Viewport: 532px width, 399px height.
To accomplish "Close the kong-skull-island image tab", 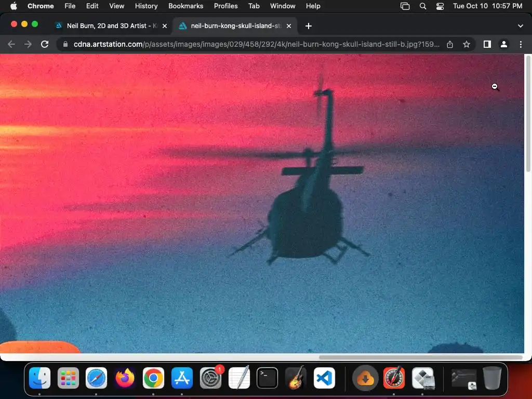I will click(x=289, y=26).
